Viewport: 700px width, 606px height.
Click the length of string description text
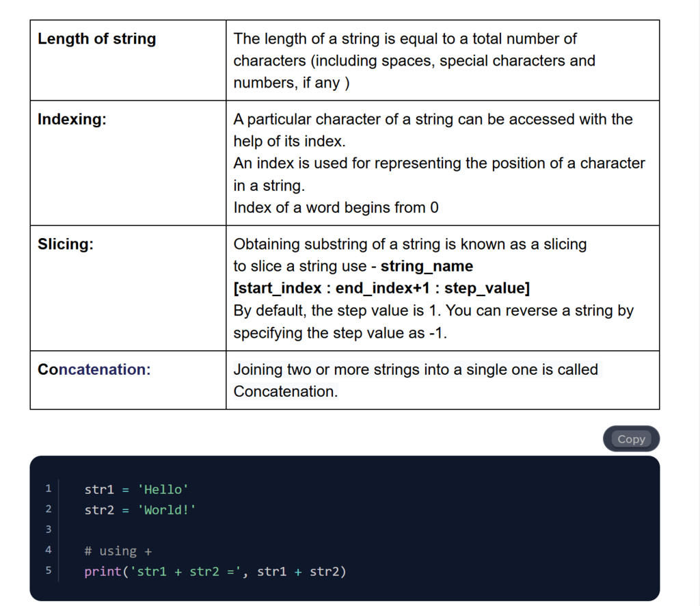tap(414, 61)
